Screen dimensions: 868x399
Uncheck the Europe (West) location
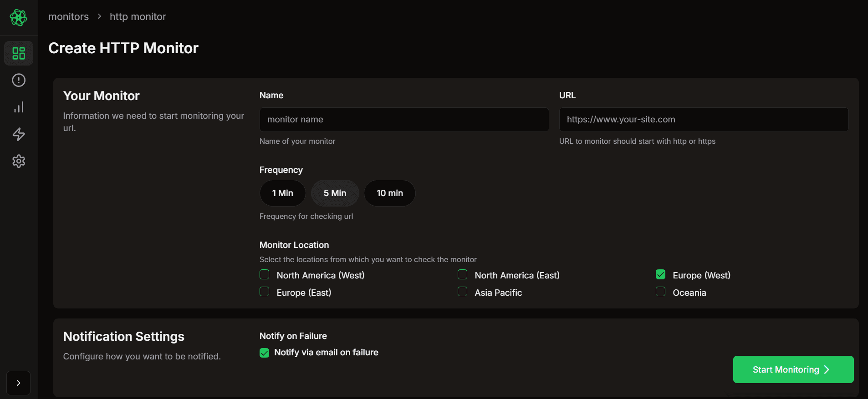[x=661, y=275]
